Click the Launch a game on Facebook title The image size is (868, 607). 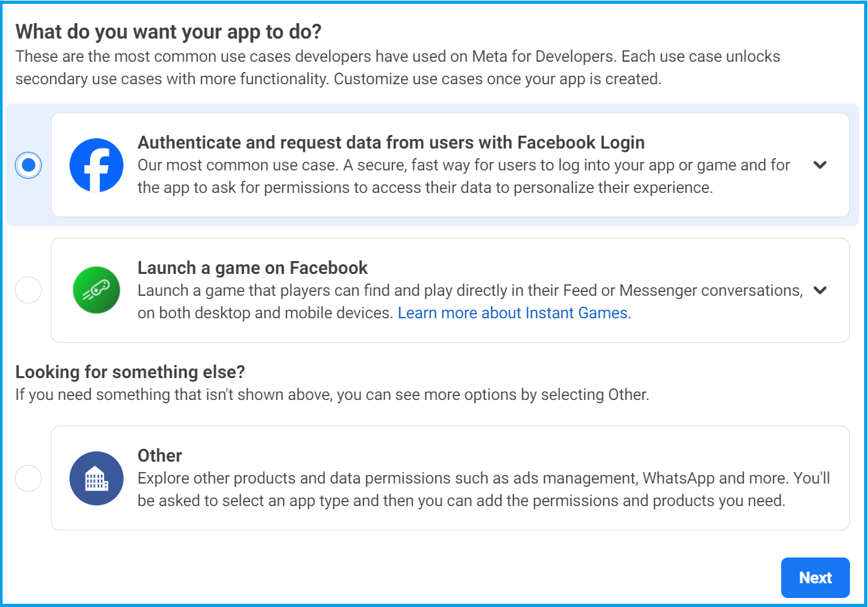click(x=253, y=267)
